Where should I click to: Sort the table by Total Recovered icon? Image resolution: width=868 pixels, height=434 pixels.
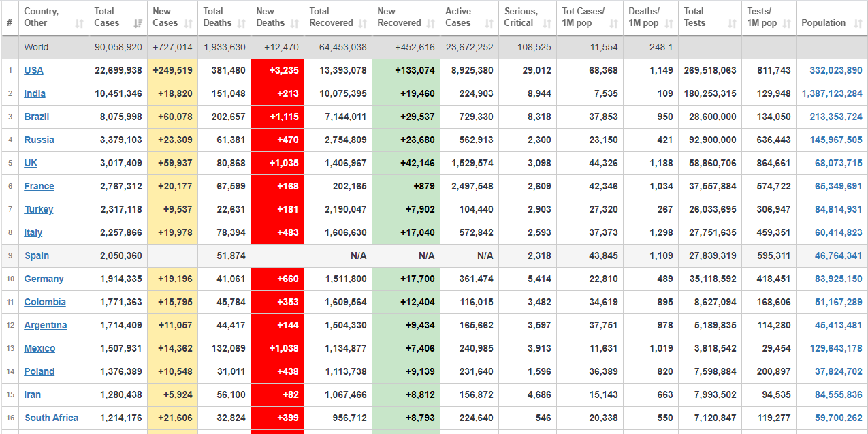(x=362, y=23)
